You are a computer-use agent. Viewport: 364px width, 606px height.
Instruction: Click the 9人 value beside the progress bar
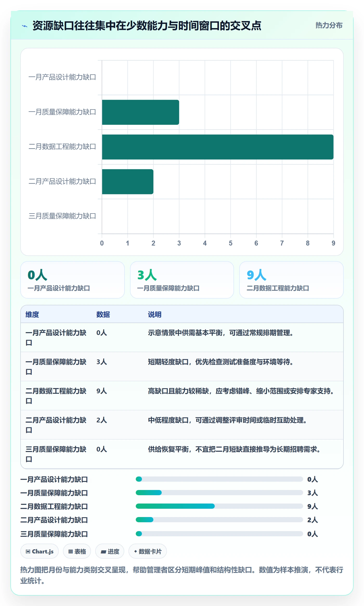pos(313,506)
